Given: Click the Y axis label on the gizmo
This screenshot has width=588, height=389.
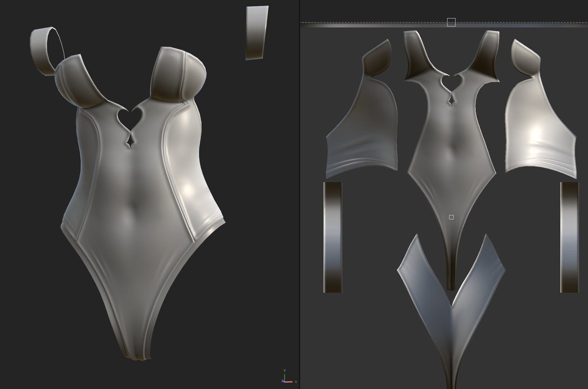Looking at the screenshot, I should (x=285, y=371).
